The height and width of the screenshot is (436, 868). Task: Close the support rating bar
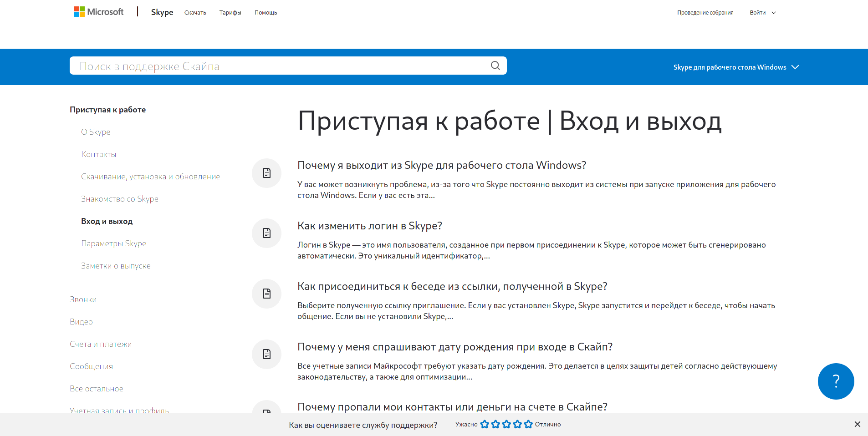pyautogui.click(x=857, y=424)
